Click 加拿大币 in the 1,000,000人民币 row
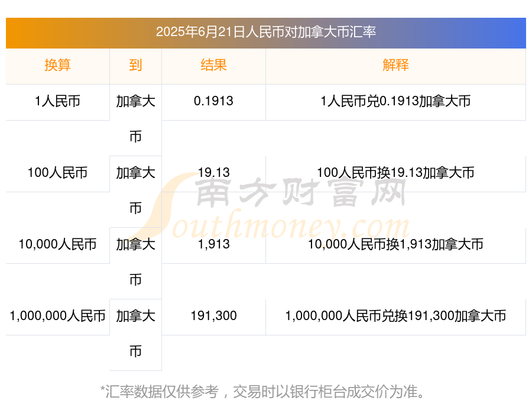 135,334
